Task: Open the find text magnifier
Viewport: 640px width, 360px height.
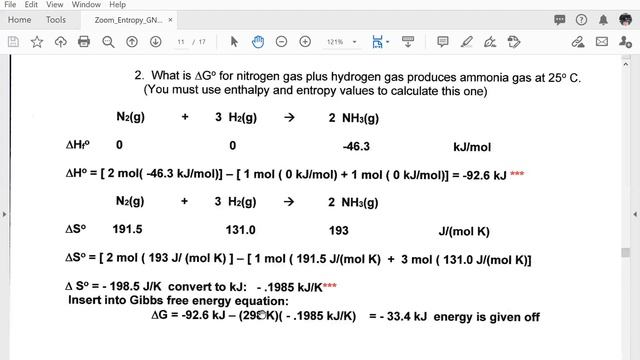Action: point(108,42)
